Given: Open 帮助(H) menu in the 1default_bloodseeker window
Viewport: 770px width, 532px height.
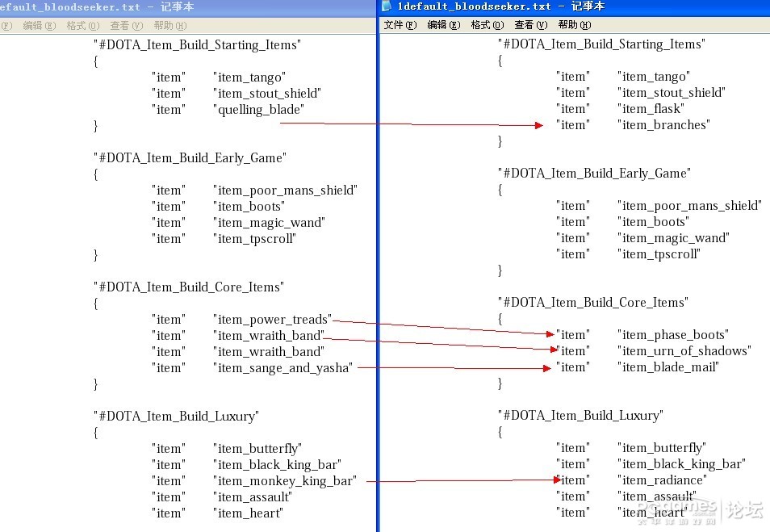Looking at the screenshot, I should click(x=575, y=25).
